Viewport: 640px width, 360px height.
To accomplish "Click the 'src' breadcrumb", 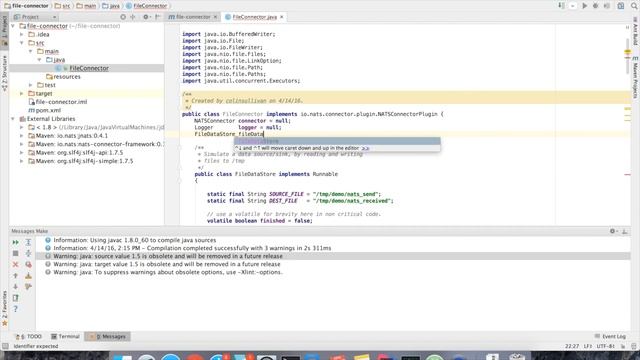I will [62, 6].
